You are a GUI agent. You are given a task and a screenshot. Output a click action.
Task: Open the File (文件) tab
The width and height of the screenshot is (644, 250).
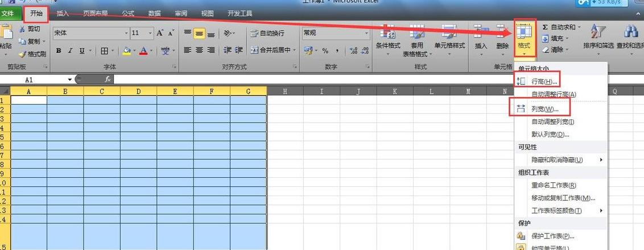(7, 14)
